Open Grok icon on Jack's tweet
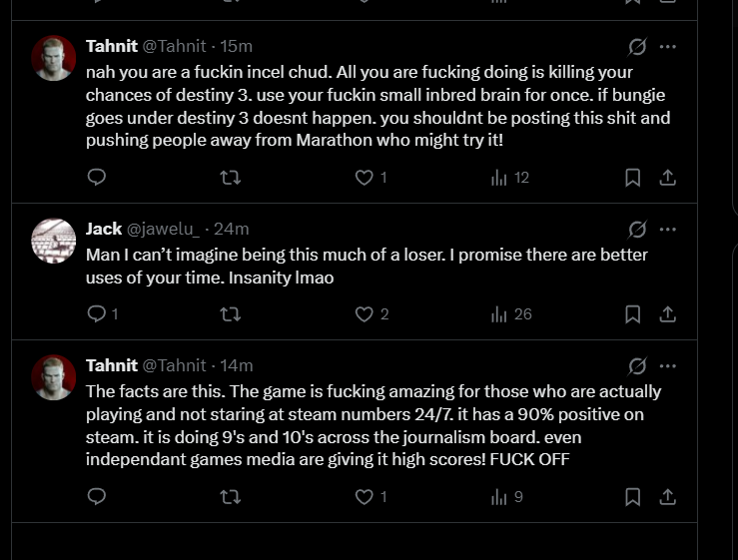 pyautogui.click(x=636, y=230)
